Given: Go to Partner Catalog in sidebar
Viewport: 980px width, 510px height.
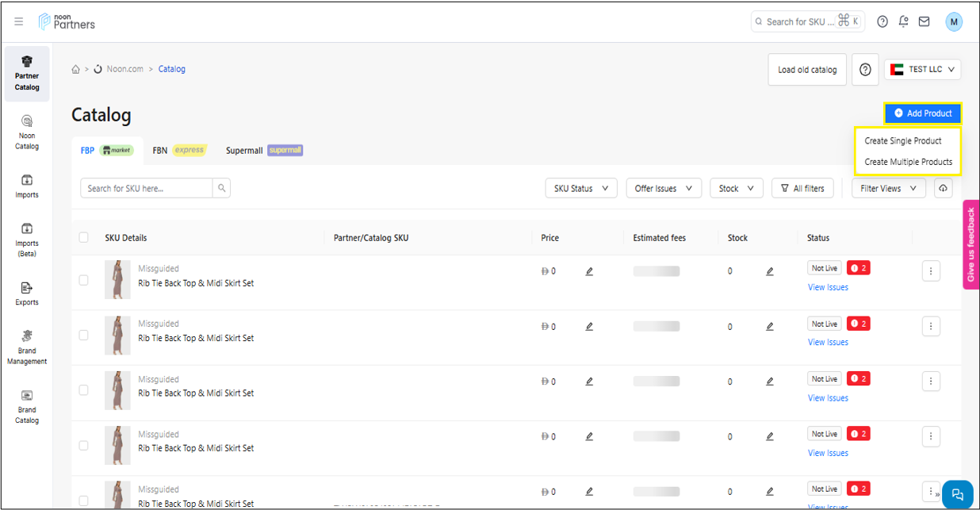Looking at the screenshot, I should coord(27,74).
